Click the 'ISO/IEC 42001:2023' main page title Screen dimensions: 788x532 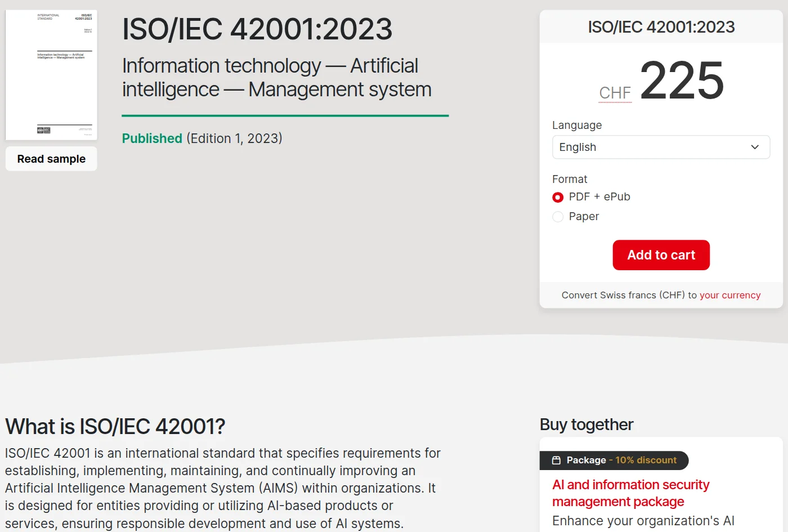click(257, 29)
